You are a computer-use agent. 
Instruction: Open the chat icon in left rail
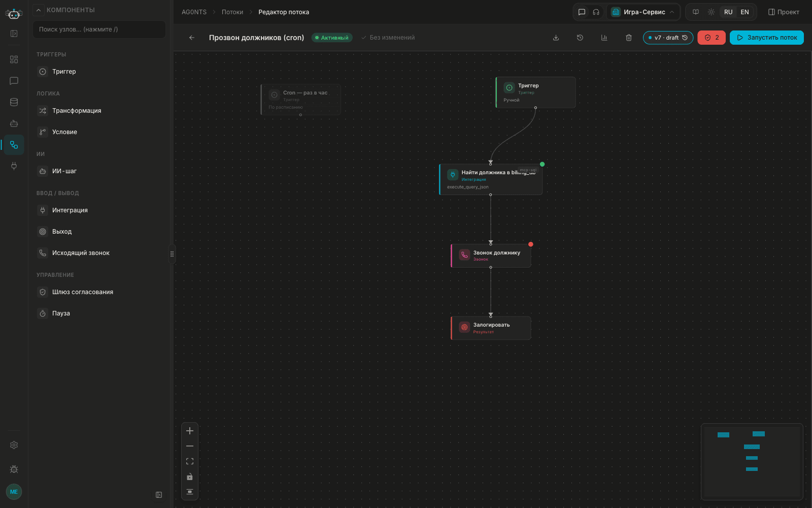14,81
